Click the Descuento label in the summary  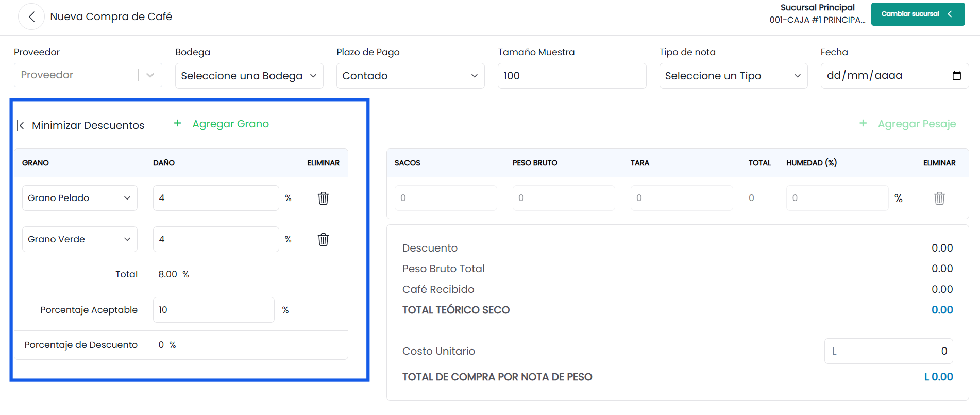(430, 248)
